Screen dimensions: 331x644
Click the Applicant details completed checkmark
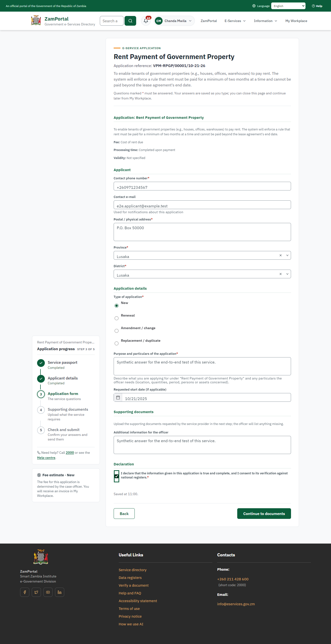click(x=41, y=379)
